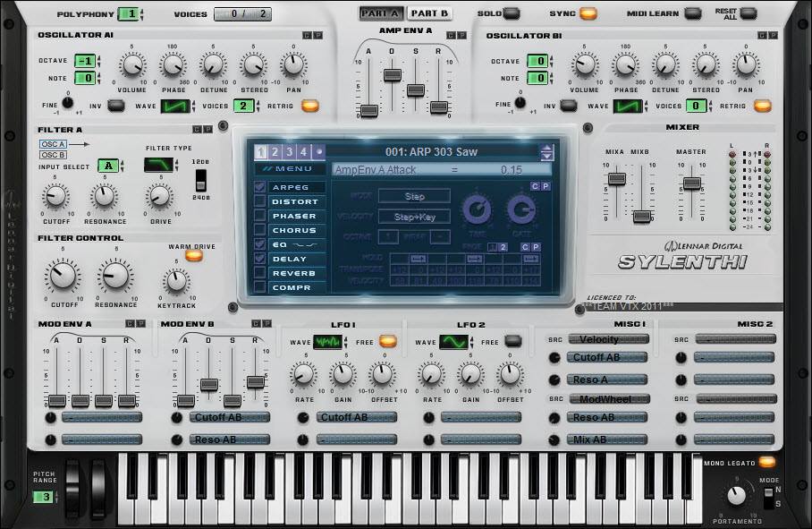The height and width of the screenshot is (529, 812).
Task: Step the polyphony value
Action: (142, 14)
